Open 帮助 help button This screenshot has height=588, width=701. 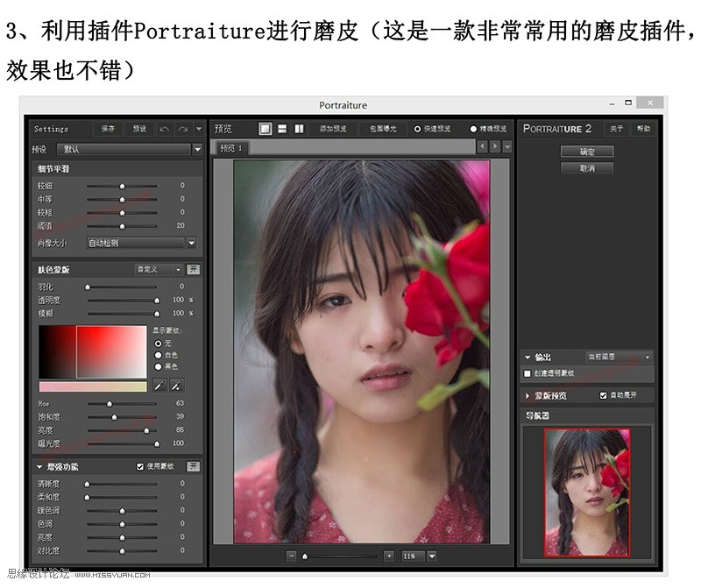click(x=643, y=129)
